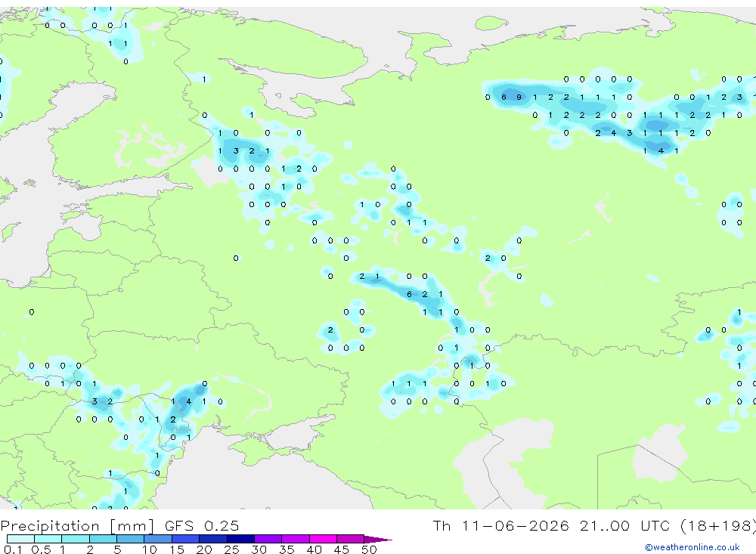This screenshot has height=554, width=756.
Task: Click the '10' legend scale label
Action: pyautogui.click(x=150, y=549)
